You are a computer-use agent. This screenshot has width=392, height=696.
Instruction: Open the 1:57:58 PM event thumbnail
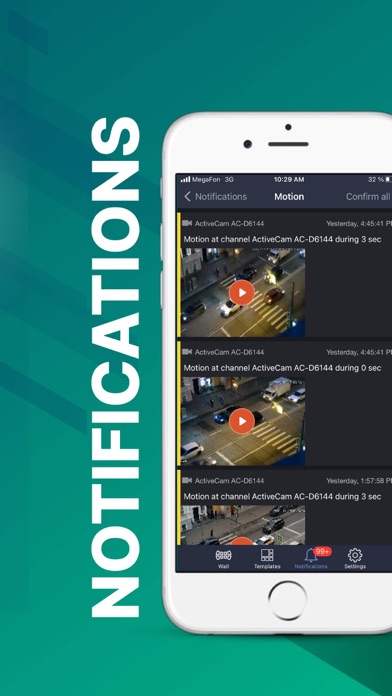tap(243, 525)
